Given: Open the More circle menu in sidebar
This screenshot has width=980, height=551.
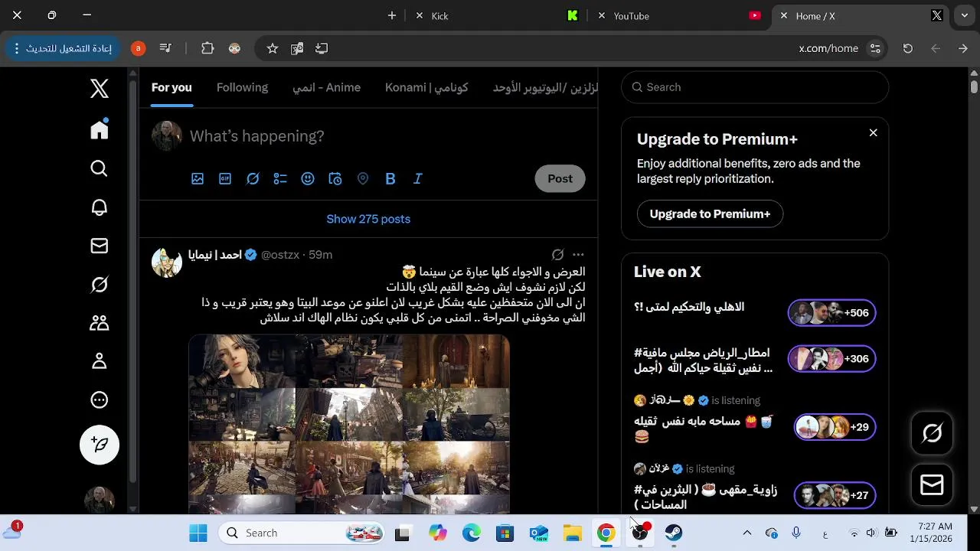Looking at the screenshot, I should [100, 399].
